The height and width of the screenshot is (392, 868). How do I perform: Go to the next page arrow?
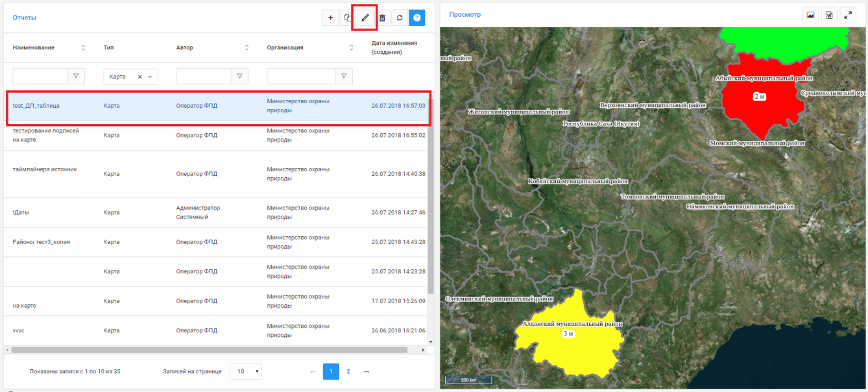(x=366, y=372)
